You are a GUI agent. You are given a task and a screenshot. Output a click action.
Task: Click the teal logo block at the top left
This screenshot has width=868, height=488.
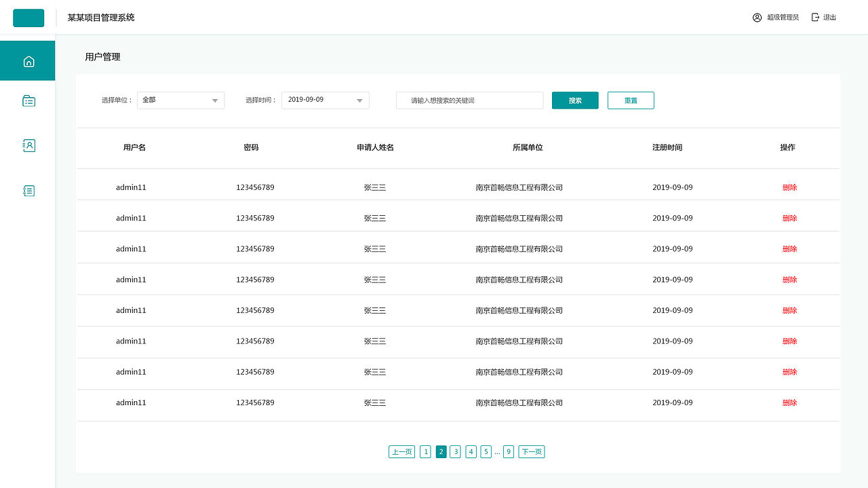tap(28, 18)
